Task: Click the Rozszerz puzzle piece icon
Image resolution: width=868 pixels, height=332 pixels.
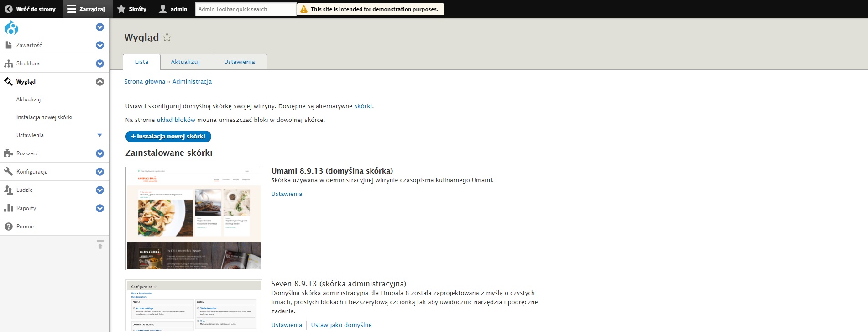Action: click(8, 153)
